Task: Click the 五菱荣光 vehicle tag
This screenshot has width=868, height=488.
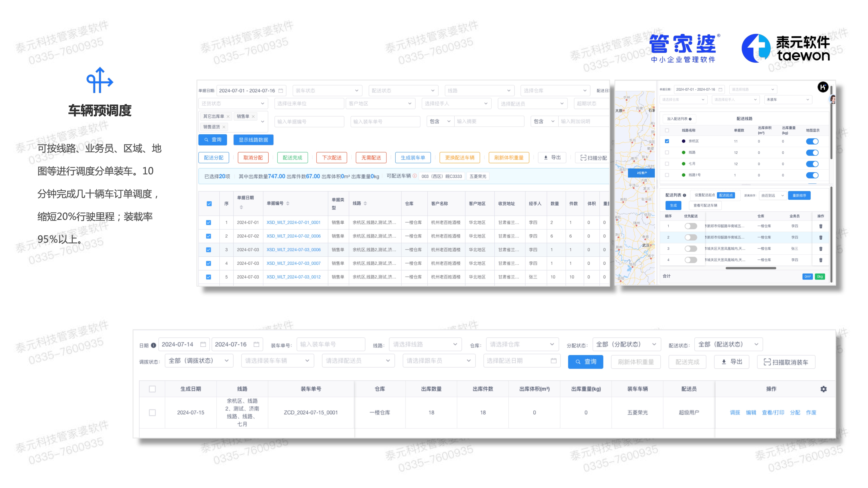Action: tap(478, 176)
